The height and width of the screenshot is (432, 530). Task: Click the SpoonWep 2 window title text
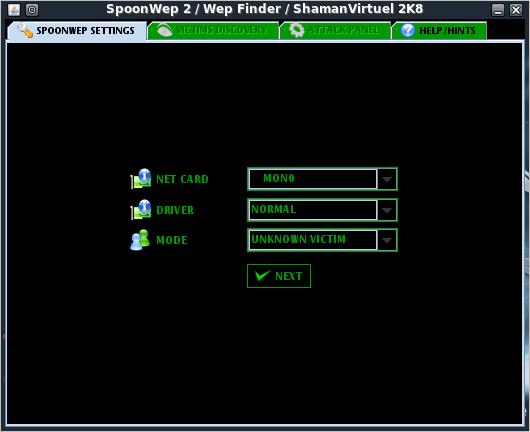(x=264, y=9)
